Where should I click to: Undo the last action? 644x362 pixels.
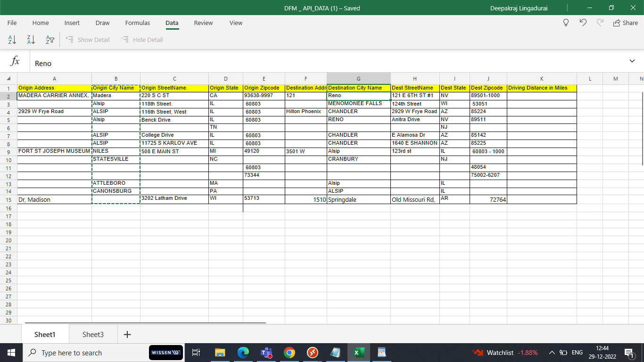point(583,23)
